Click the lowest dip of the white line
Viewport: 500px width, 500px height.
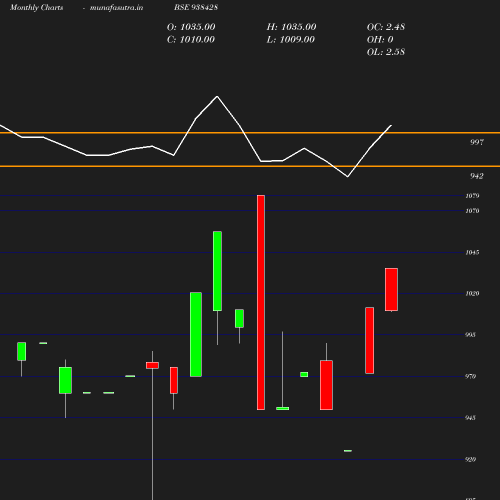(348, 176)
